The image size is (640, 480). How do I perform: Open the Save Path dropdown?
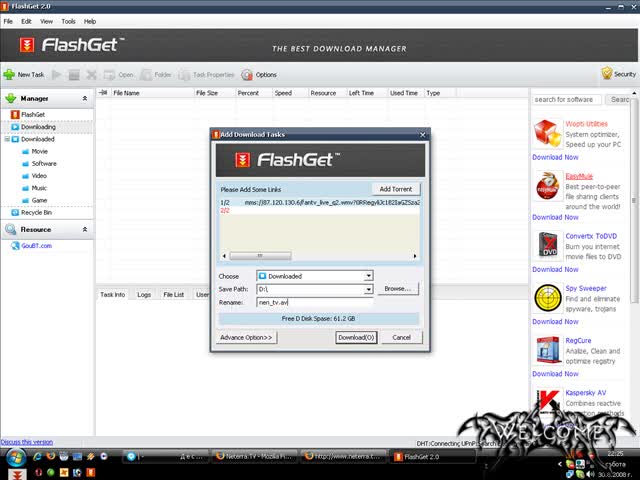click(x=368, y=289)
